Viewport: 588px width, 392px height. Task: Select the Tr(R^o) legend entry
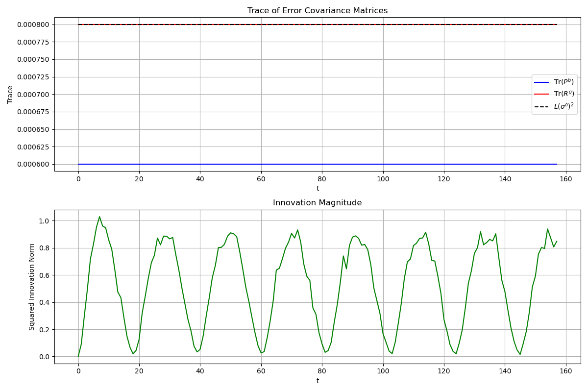pyautogui.click(x=554, y=94)
